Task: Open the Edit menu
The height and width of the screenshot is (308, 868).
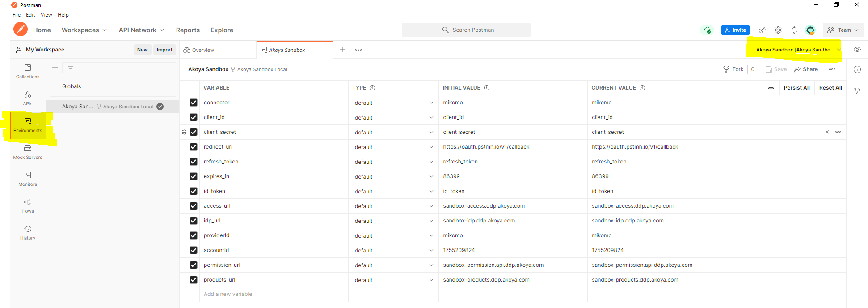Action: pyautogui.click(x=30, y=15)
